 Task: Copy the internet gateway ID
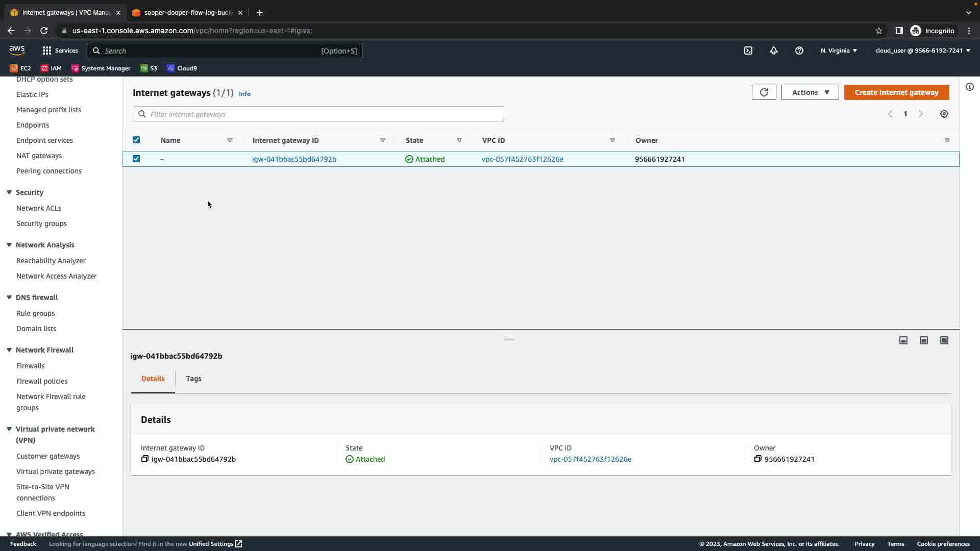click(145, 459)
